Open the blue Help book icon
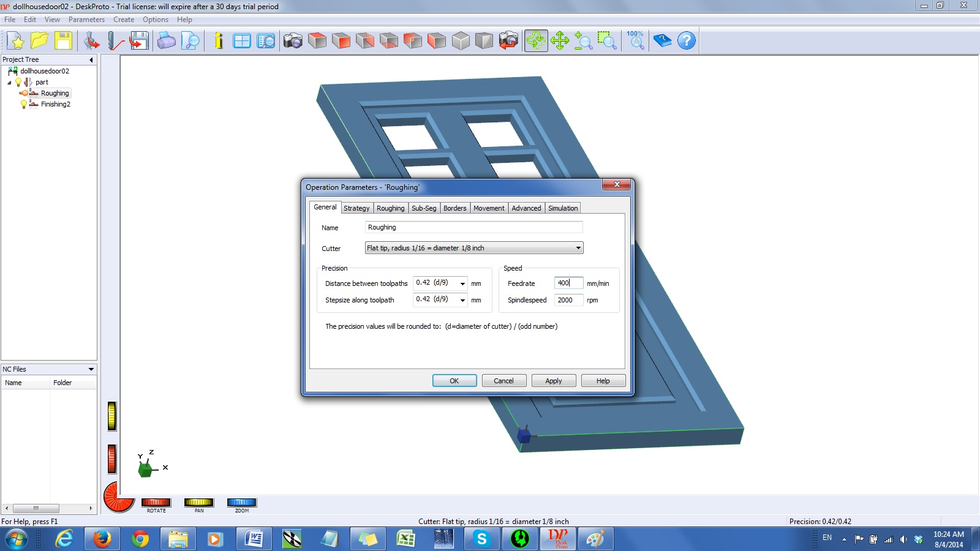 663,41
